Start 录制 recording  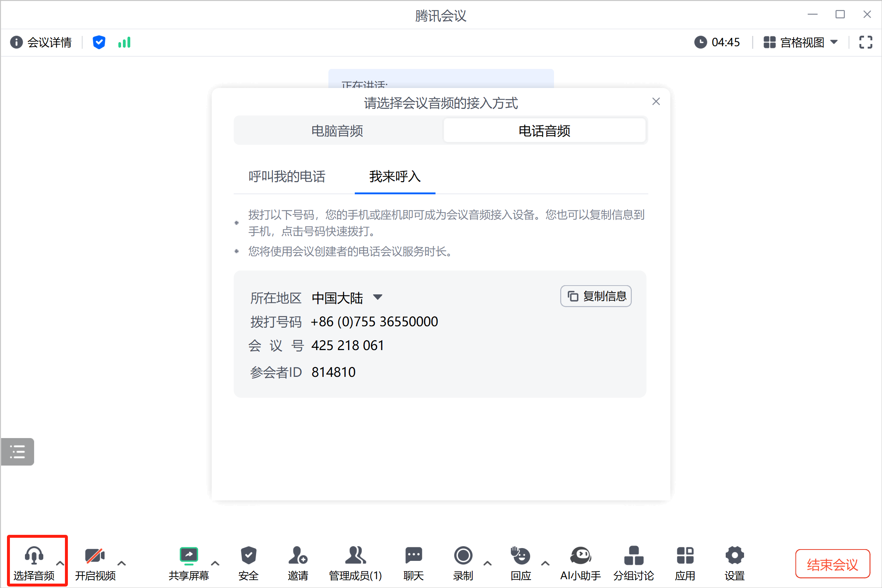(463, 564)
